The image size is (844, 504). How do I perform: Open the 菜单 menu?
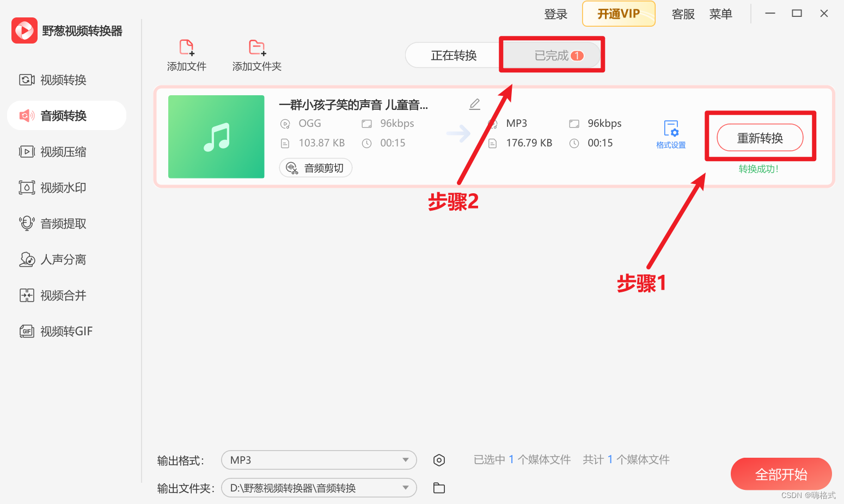tap(721, 14)
